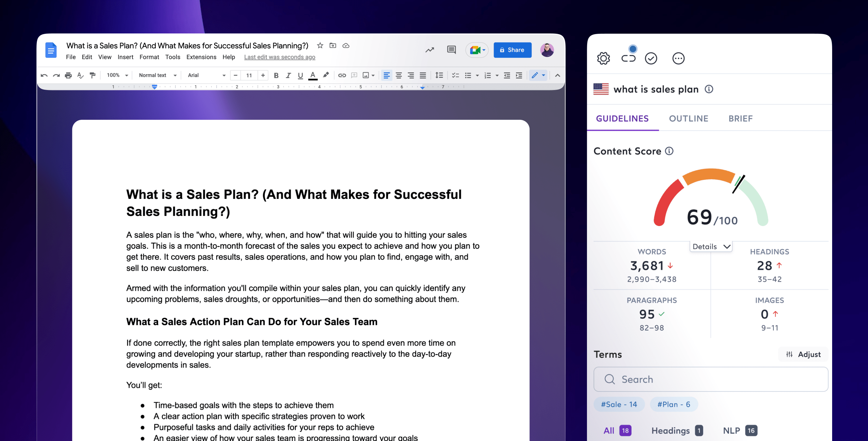Select the text color icon
Viewport: 868px width, 441px height.
point(313,75)
